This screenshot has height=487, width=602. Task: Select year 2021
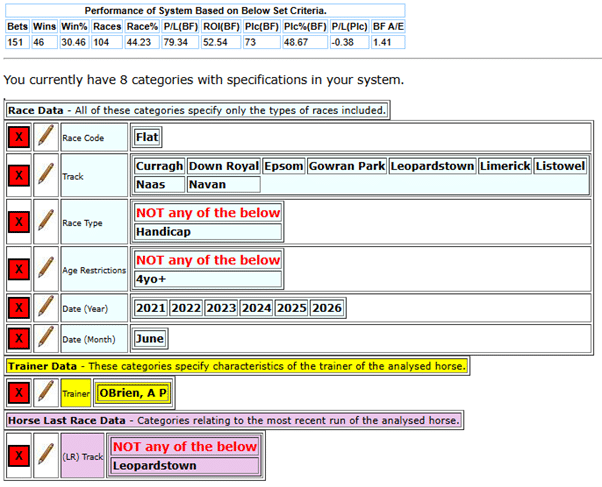pos(151,308)
